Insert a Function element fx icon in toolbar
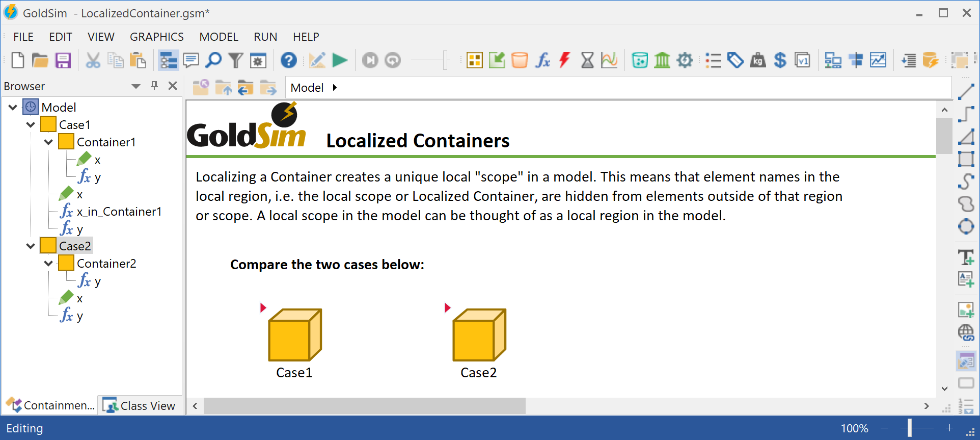 pos(542,60)
